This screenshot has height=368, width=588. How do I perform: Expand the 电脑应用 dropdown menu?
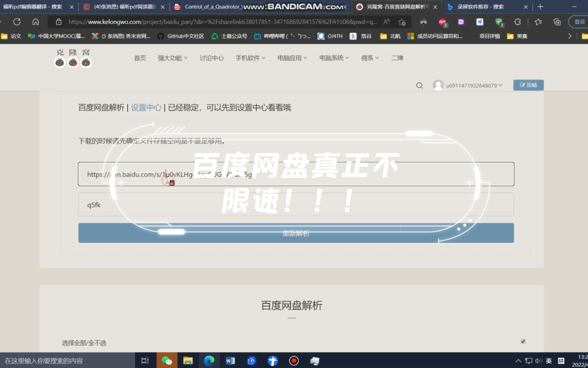(x=292, y=58)
